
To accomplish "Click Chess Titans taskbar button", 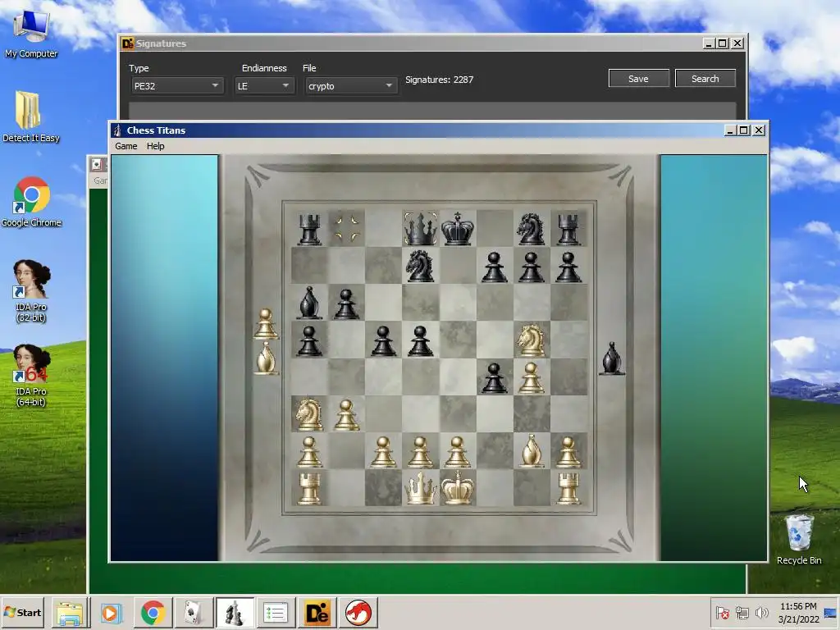I will 235,613.
